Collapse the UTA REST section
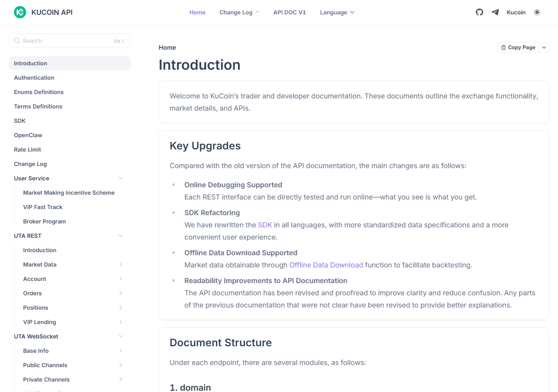The image size is (558, 392). pyautogui.click(x=121, y=236)
